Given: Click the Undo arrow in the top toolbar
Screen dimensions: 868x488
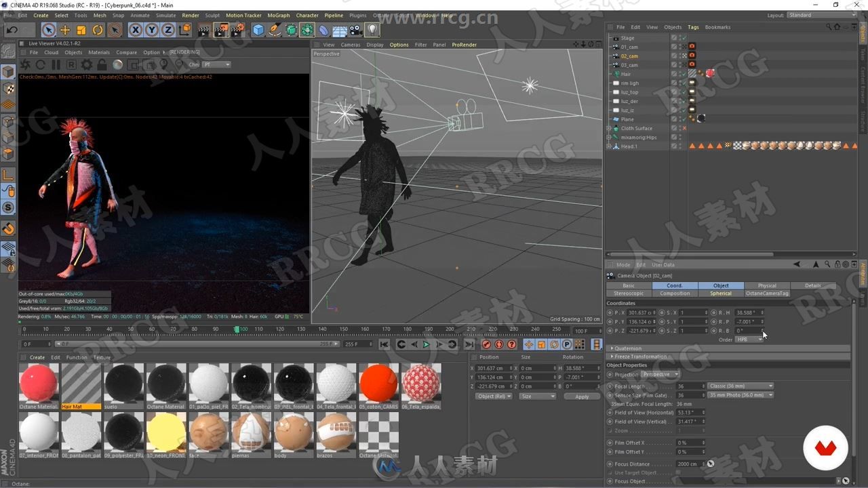Looking at the screenshot, I should click(12, 30).
